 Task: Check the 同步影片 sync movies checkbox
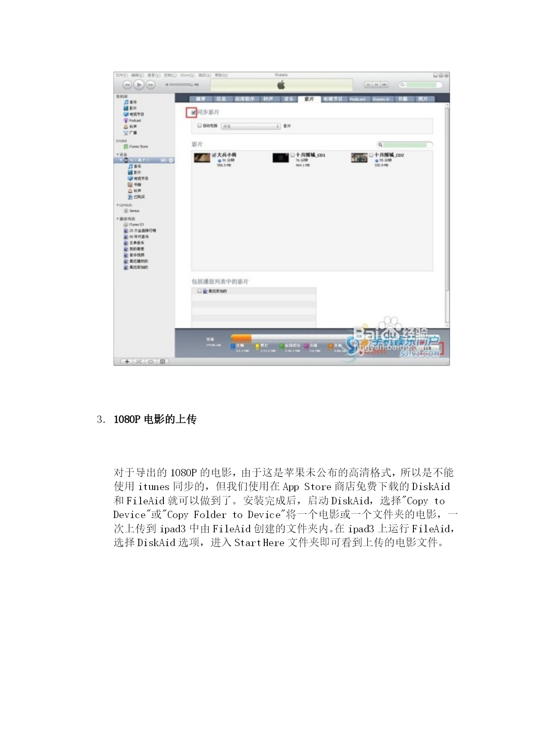[x=194, y=112]
